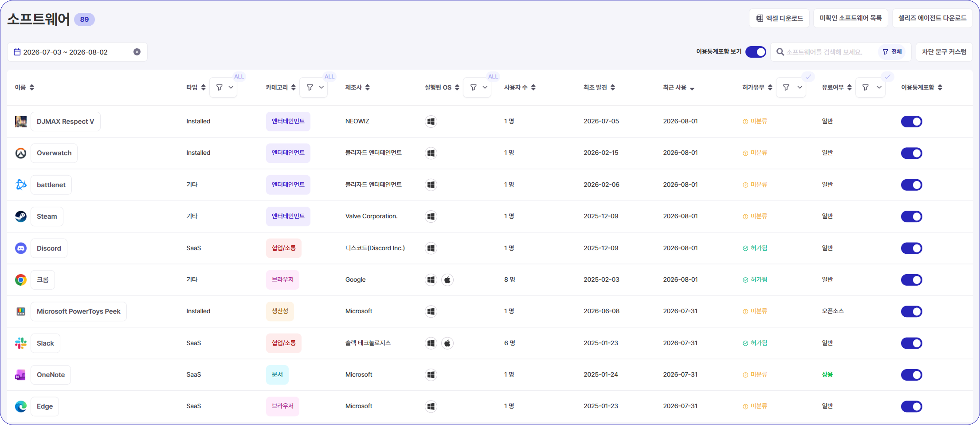Clear the date range with the X icon
This screenshot has width=980, height=425.
pos(137,52)
